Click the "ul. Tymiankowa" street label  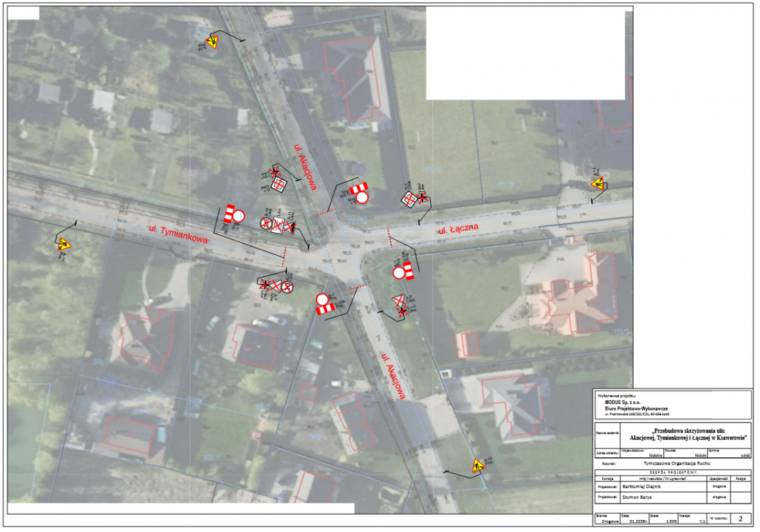[179, 234]
